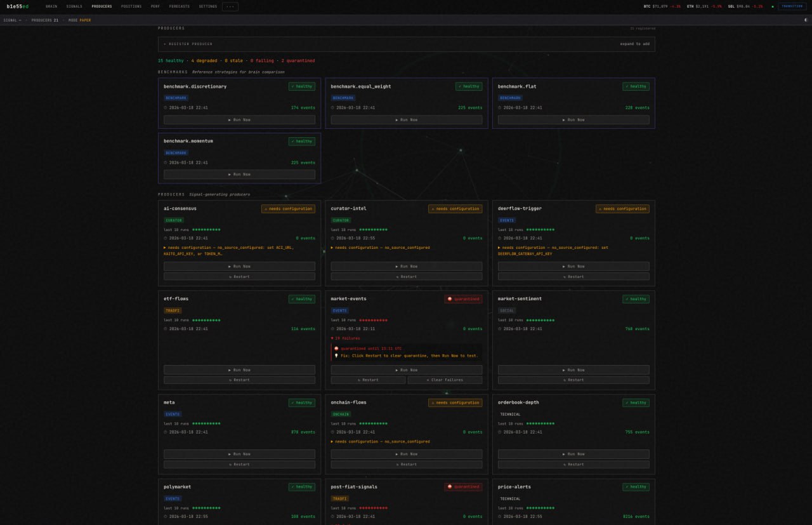The height and width of the screenshot is (525, 812).
Task: Collapse the 19 failures section
Action: pos(346,338)
